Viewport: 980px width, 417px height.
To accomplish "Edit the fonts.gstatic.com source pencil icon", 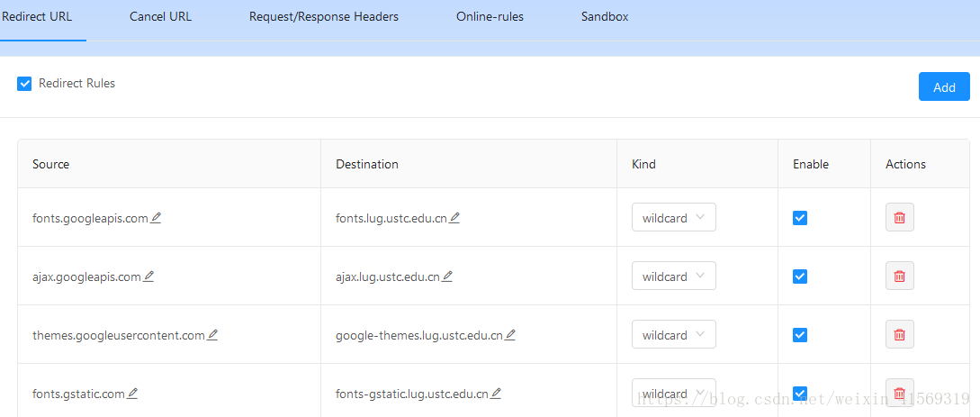I will pyautogui.click(x=132, y=394).
